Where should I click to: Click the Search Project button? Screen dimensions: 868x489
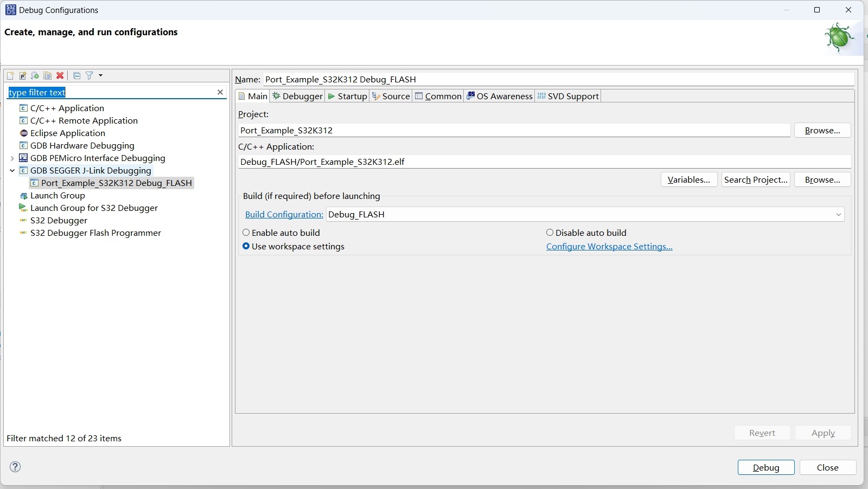point(755,179)
